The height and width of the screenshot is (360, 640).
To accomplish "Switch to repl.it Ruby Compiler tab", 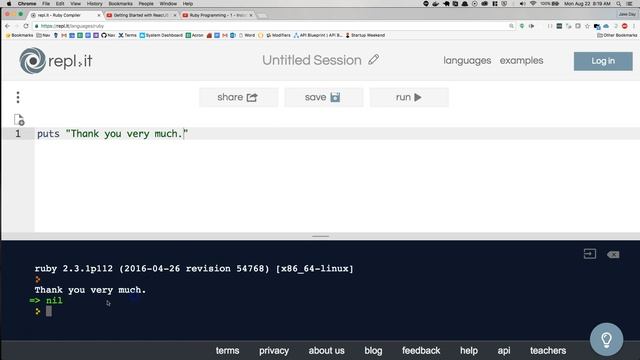I will tap(64, 15).
